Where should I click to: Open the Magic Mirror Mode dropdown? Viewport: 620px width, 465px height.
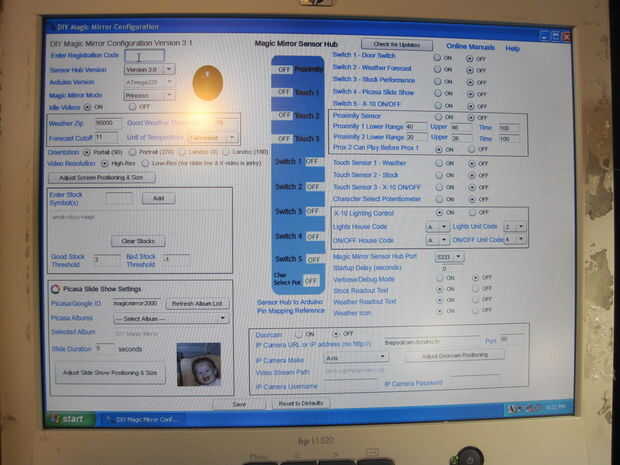point(149,95)
